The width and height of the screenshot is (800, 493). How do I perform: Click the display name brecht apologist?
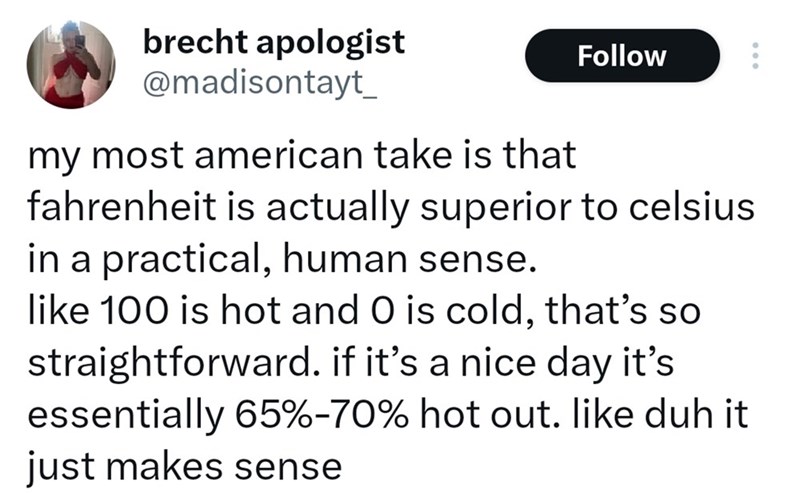(274, 41)
